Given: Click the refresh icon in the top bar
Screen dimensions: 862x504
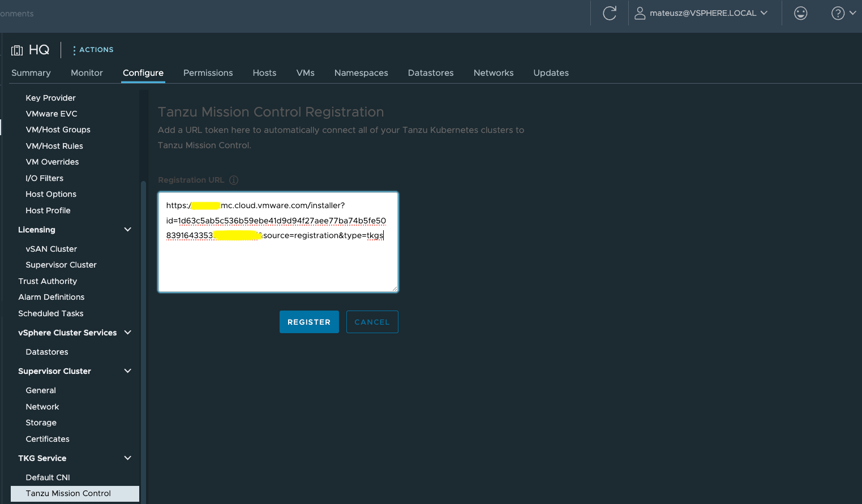Looking at the screenshot, I should point(609,12).
